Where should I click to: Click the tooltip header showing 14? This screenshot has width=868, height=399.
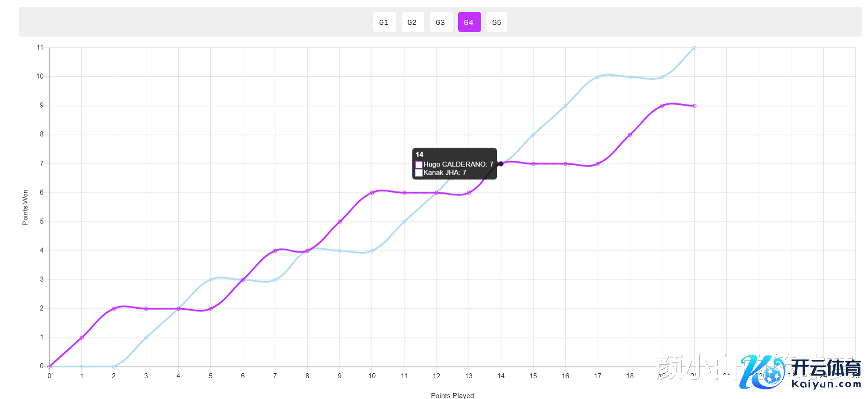(420, 154)
